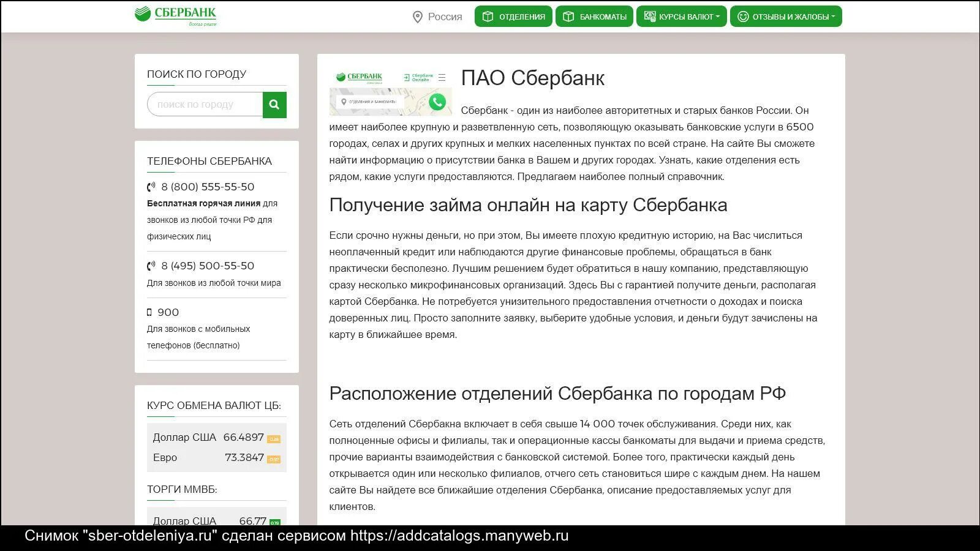Click the phone number 8 (800) 555-55-50

208,187
